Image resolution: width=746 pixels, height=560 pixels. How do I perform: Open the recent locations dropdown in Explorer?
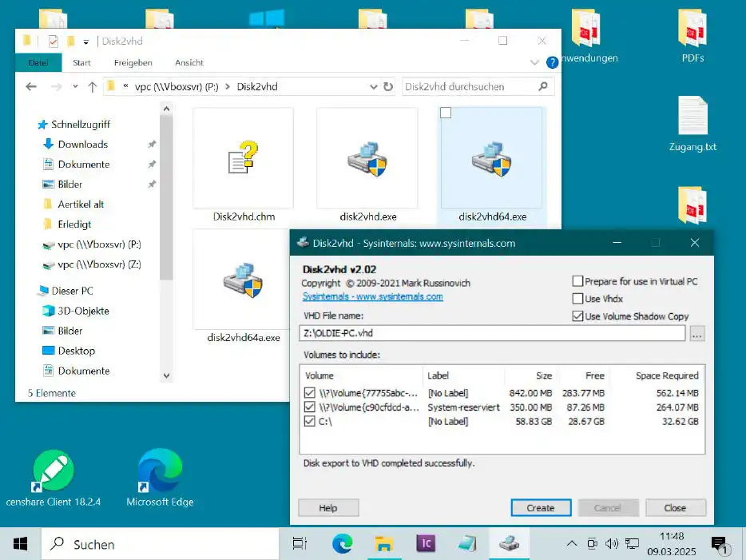pos(75,86)
